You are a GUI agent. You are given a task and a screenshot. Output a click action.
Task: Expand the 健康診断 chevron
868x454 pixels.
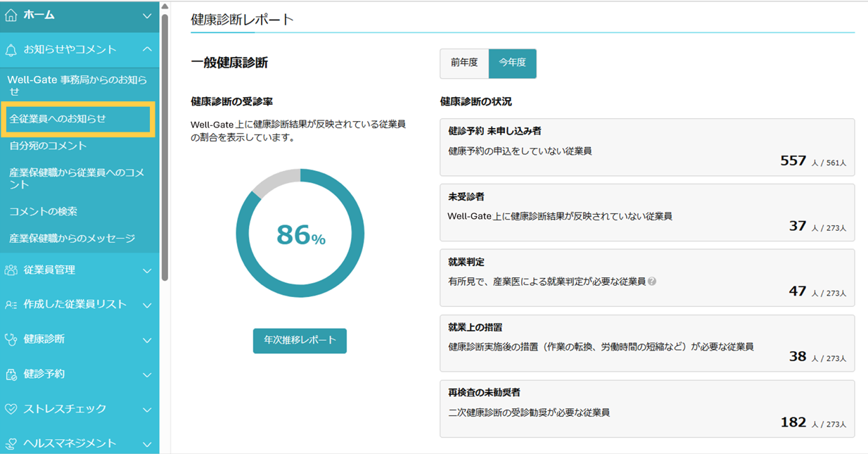click(146, 340)
